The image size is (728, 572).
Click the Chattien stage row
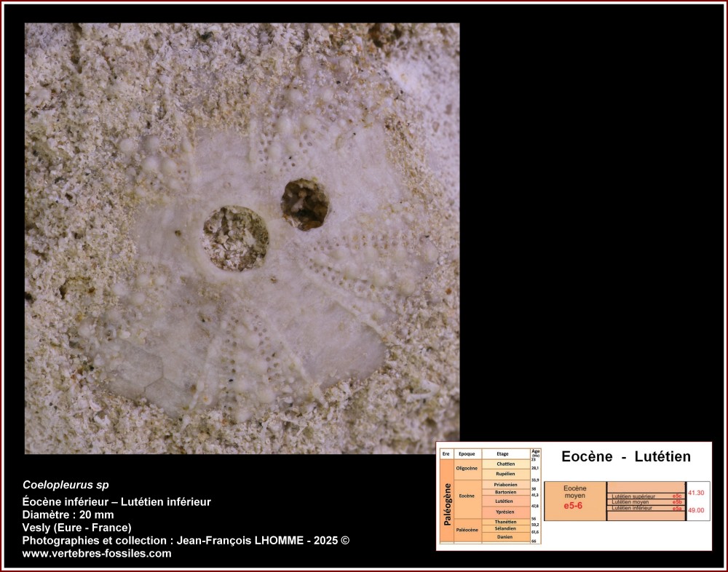pyautogui.click(x=505, y=464)
